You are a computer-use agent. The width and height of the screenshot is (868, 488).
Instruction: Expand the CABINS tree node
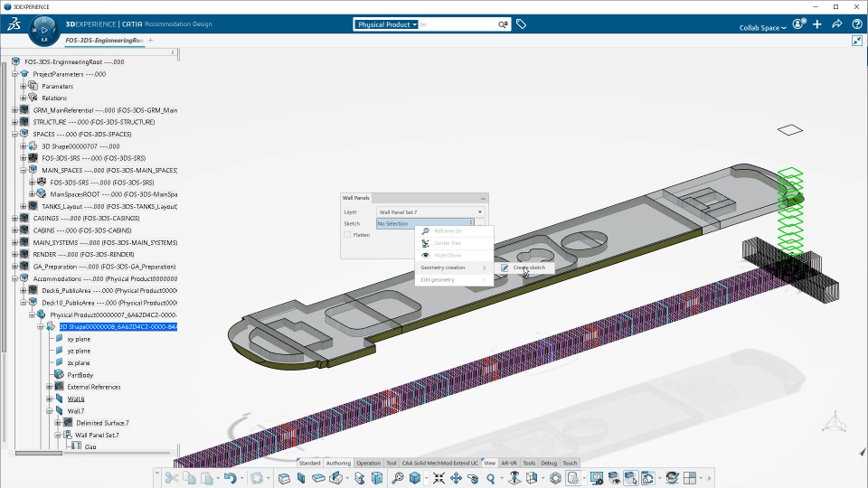[x=15, y=230]
